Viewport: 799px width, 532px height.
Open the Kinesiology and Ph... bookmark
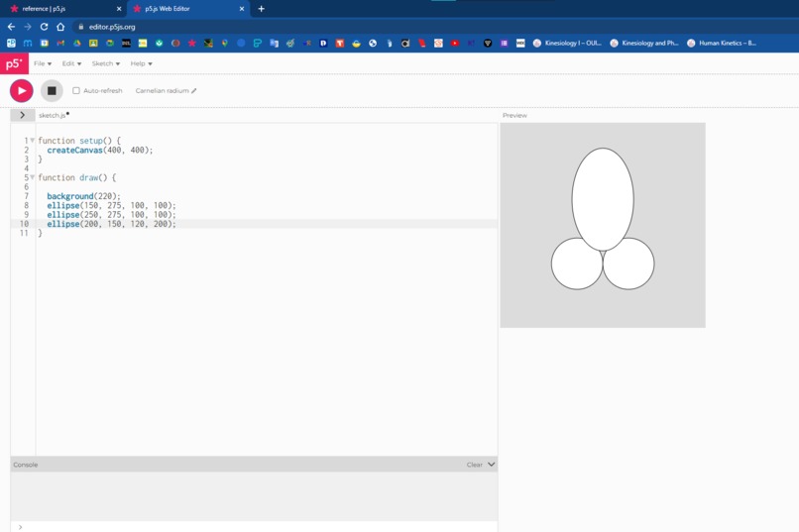click(x=644, y=44)
